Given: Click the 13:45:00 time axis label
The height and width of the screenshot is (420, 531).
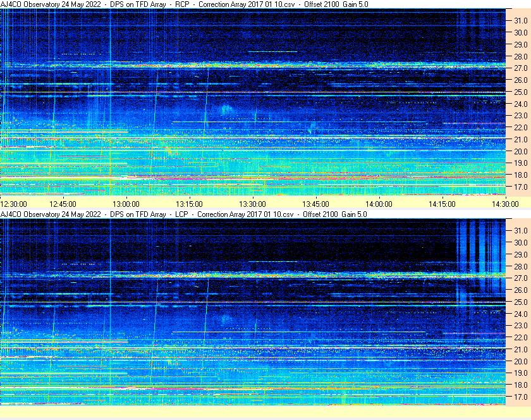Looking at the screenshot, I should tap(315, 204).
